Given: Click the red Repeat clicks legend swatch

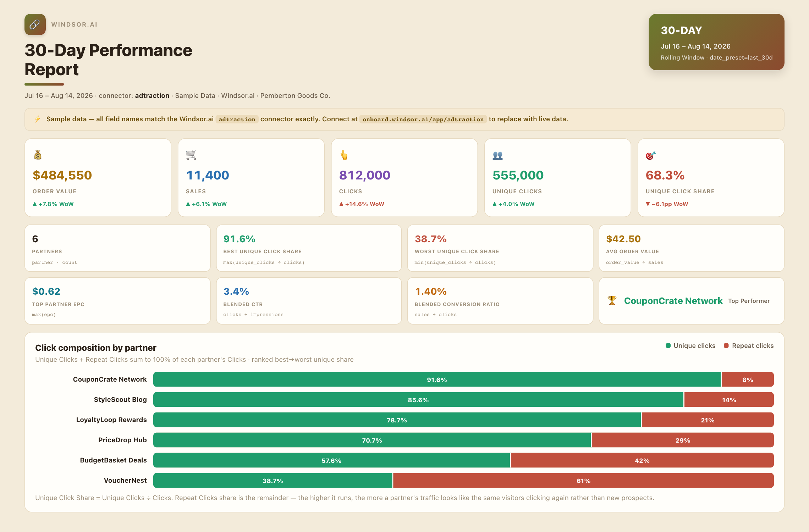Looking at the screenshot, I should [726, 346].
